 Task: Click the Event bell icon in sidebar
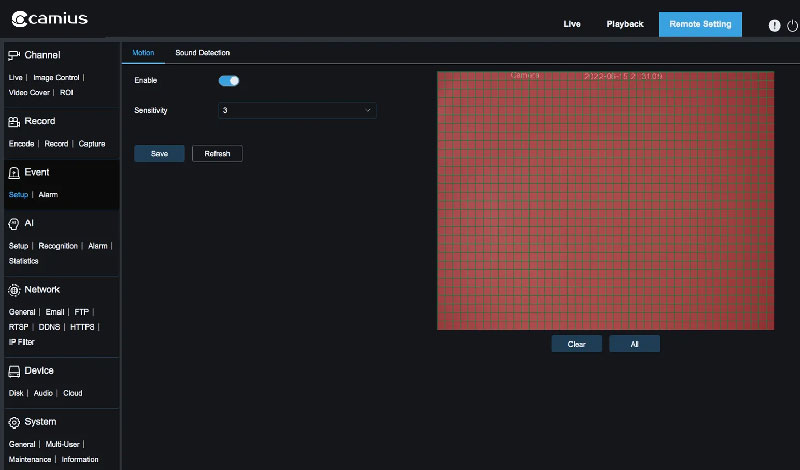tap(14, 172)
